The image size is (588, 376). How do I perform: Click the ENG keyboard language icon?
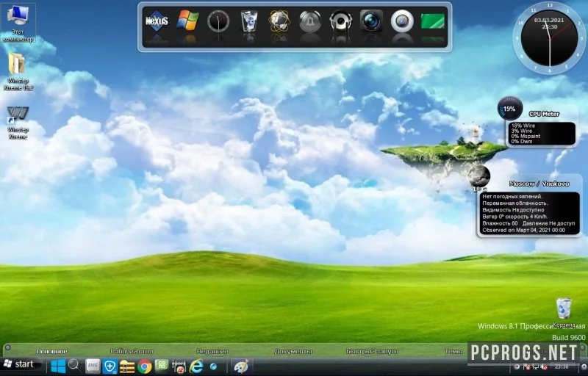(x=93, y=366)
